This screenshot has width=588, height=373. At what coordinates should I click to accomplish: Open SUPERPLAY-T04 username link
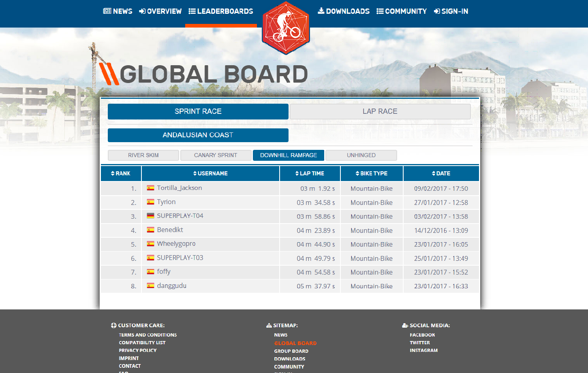pos(180,216)
